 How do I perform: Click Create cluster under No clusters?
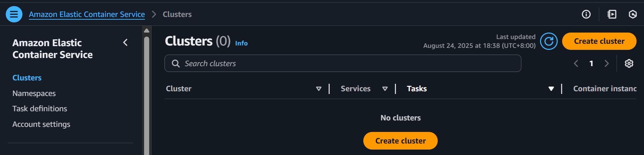coord(400,141)
